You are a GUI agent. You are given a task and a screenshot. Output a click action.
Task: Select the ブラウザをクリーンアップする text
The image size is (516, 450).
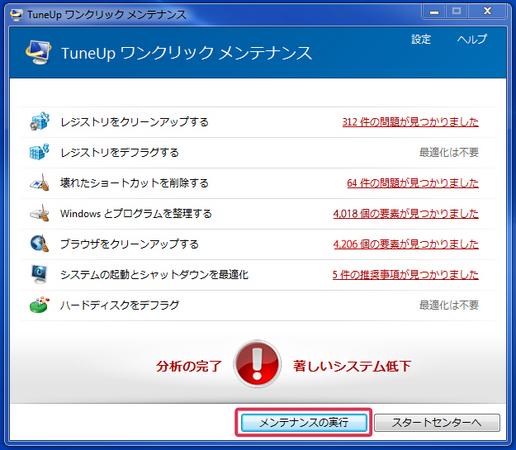[x=129, y=244]
